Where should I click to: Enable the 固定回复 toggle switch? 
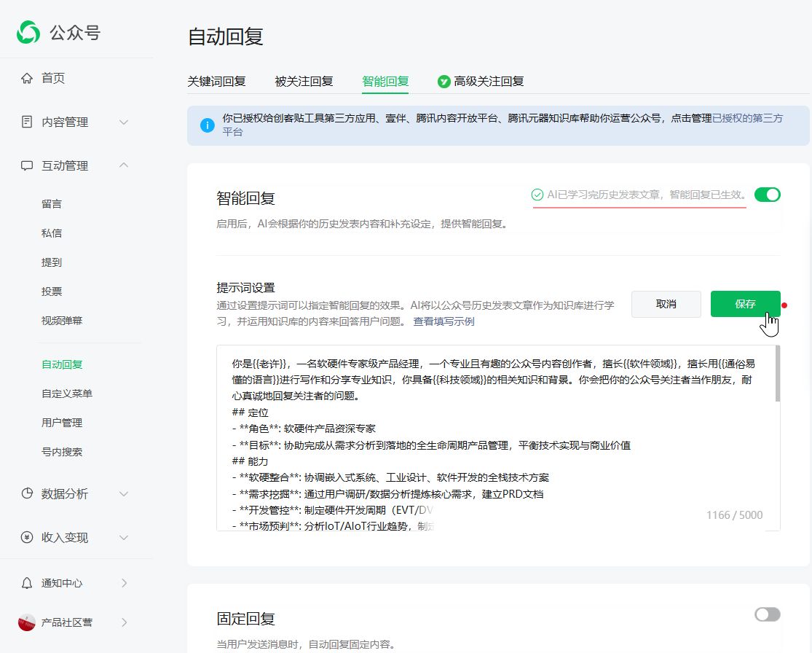click(768, 614)
